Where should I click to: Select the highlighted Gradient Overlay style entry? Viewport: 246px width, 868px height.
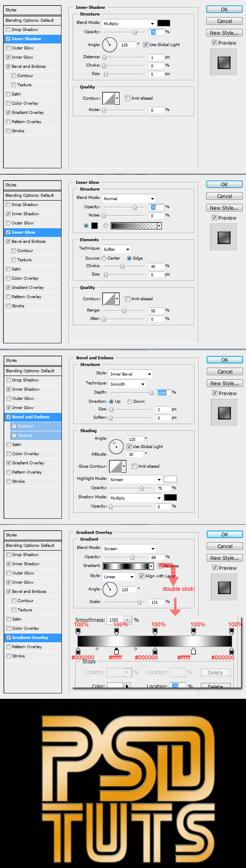[33, 637]
